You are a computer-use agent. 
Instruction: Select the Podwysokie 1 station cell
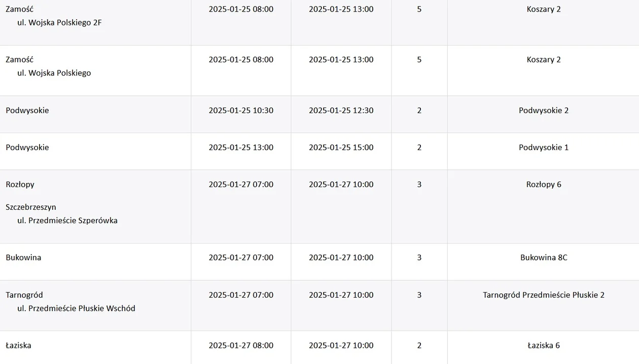coord(543,151)
